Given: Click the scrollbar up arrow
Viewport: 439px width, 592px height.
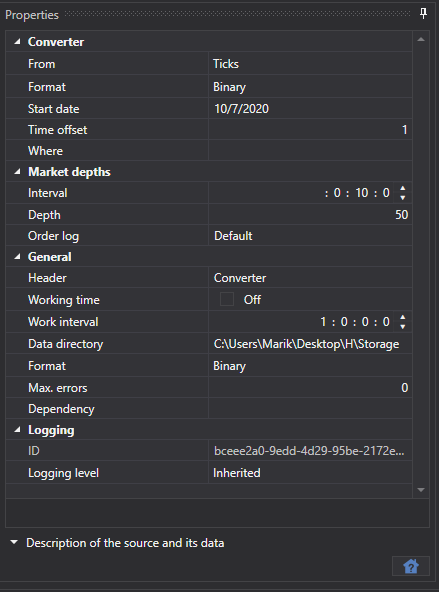Looking at the screenshot, I should [421, 39].
